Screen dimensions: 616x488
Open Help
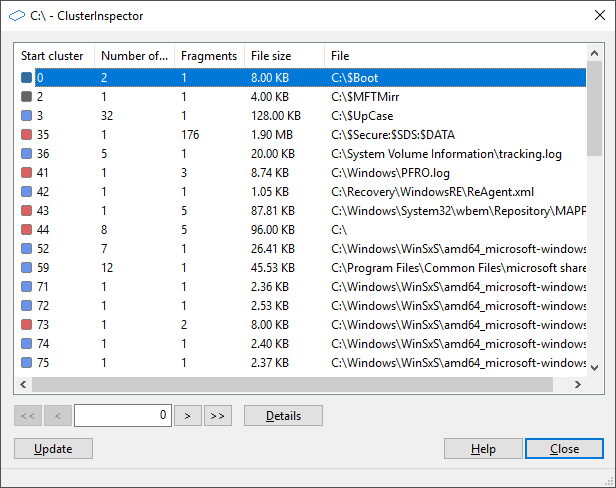(x=483, y=449)
